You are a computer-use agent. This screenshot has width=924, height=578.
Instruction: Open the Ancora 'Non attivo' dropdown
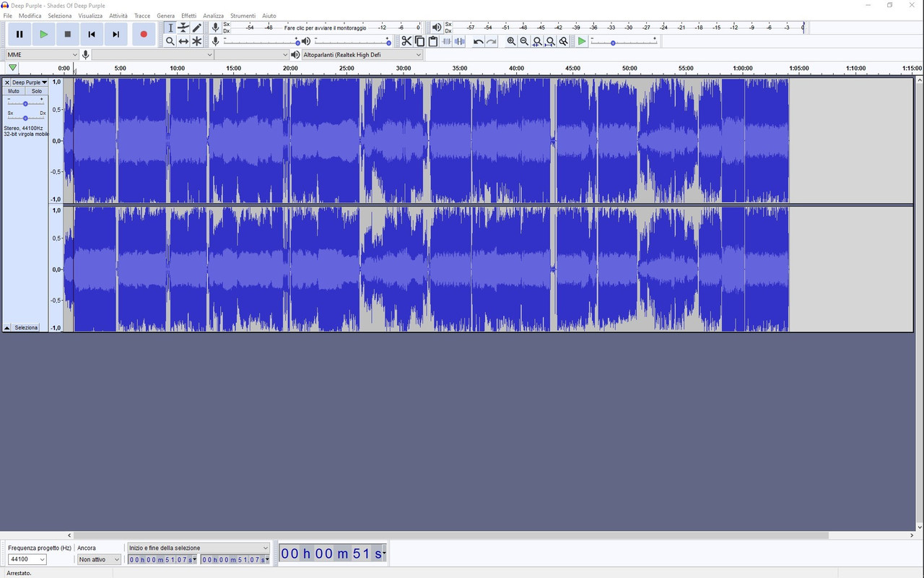pyautogui.click(x=99, y=559)
